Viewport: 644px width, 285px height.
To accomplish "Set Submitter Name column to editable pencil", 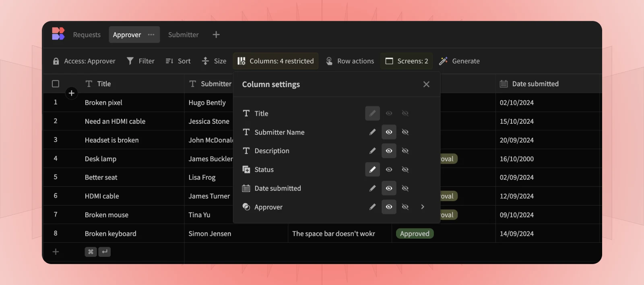I will (x=372, y=132).
